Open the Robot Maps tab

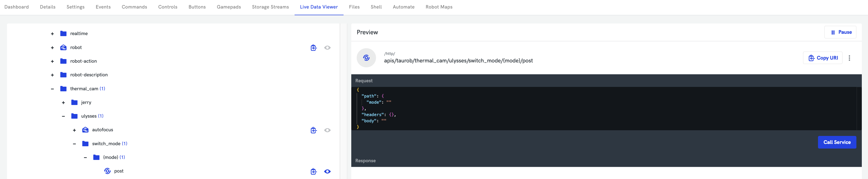[439, 7]
